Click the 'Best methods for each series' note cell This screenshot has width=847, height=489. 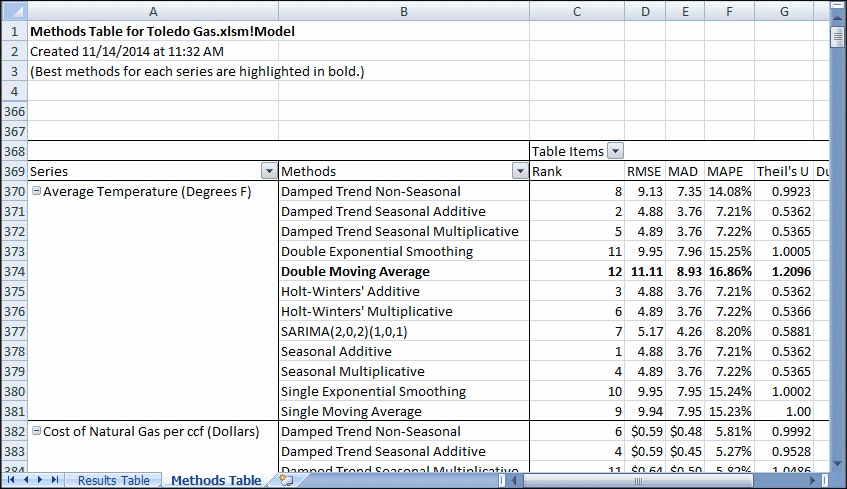click(x=197, y=71)
